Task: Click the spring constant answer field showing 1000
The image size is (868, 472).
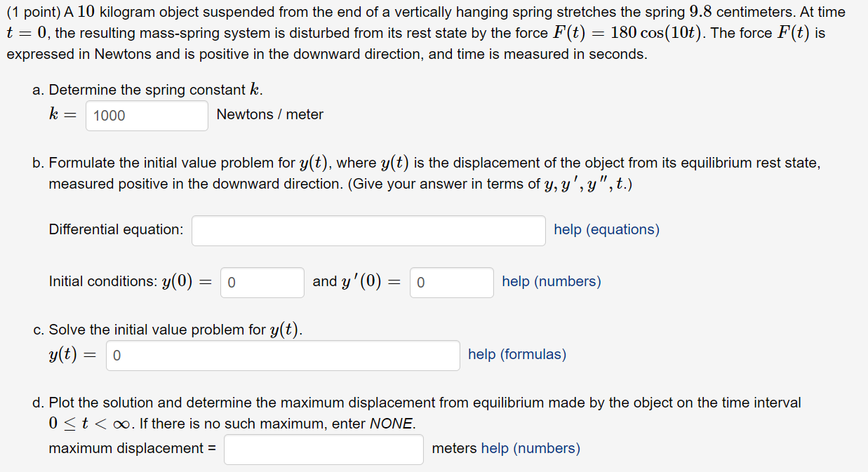Action: pos(146,115)
